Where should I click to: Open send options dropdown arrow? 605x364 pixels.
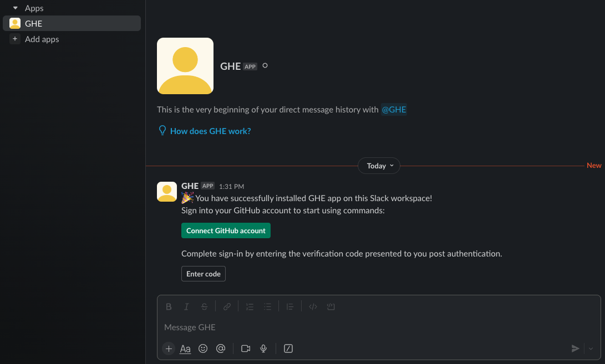coord(591,348)
